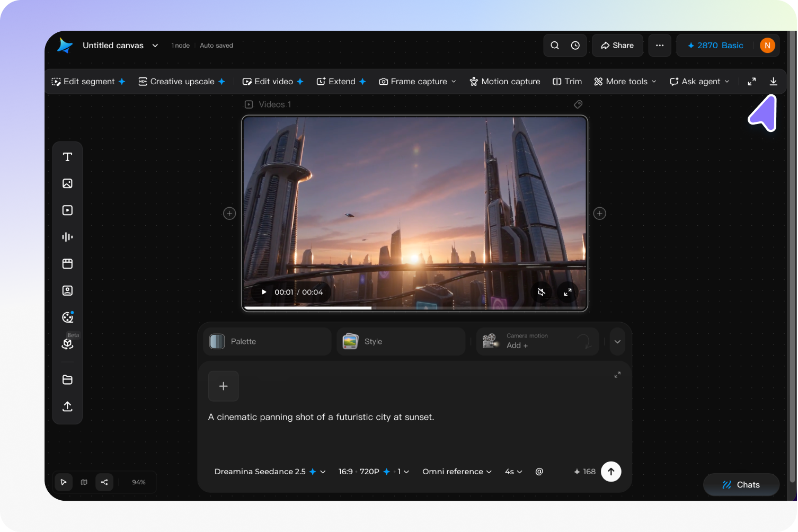This screenshot has width=798, height=532.
Task: Open the storyboard clapper tool
Action: (67, 264)
